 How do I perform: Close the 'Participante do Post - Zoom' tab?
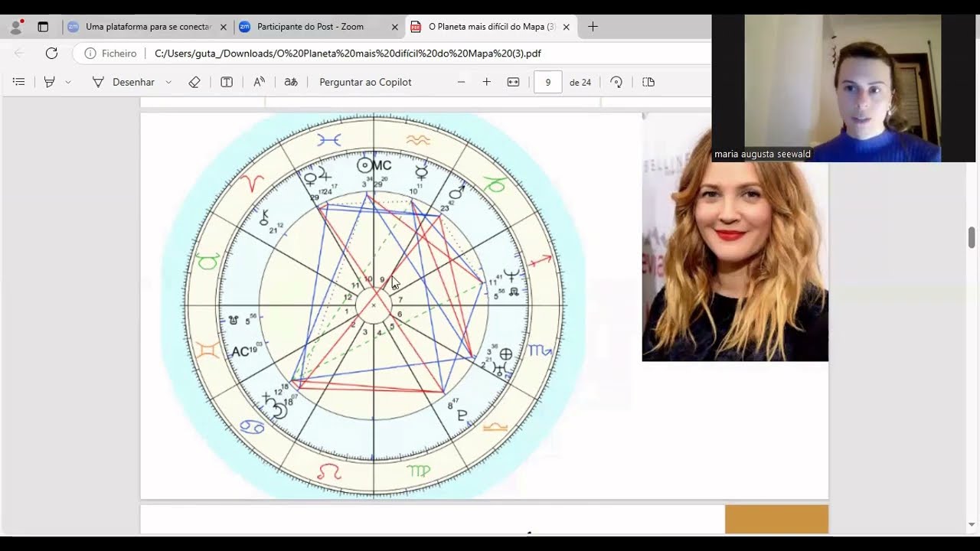pos(395,27)
